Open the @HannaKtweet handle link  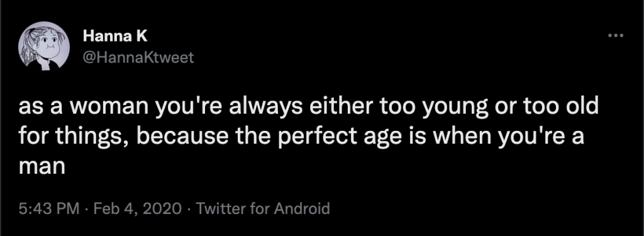(x=138, y=57)
